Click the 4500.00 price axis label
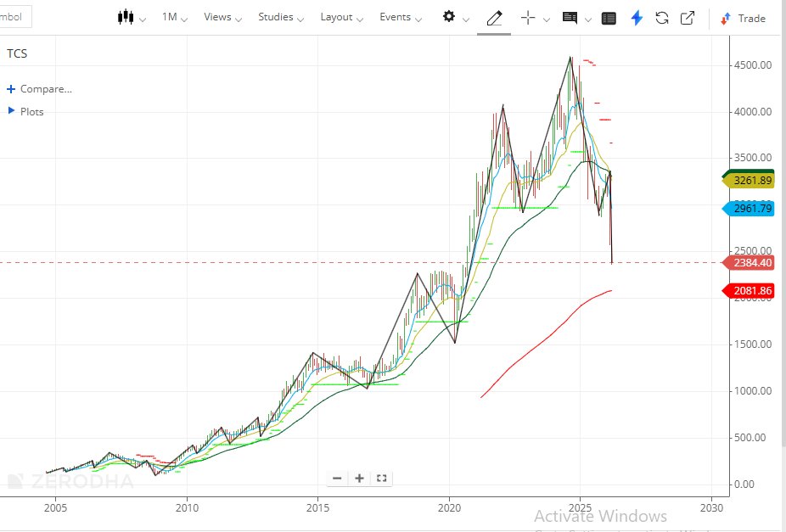The width and height of the screenshot is (786, 532). (753, 65)
